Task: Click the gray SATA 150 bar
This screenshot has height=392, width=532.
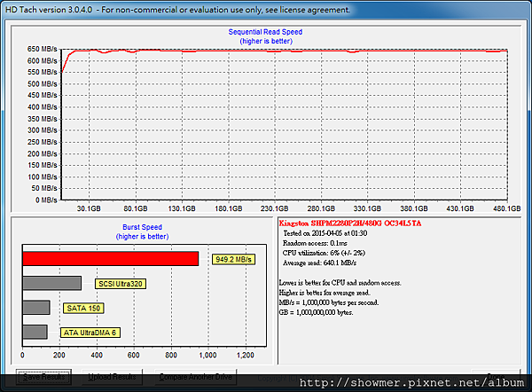Action: (x=35, y=308)
